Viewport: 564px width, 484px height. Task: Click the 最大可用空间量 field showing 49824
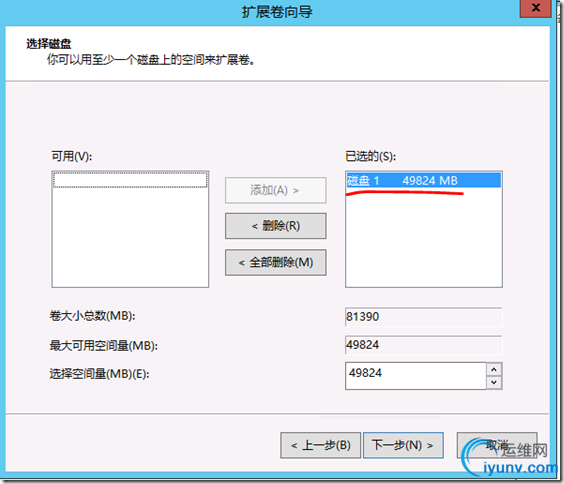point(423,345)
